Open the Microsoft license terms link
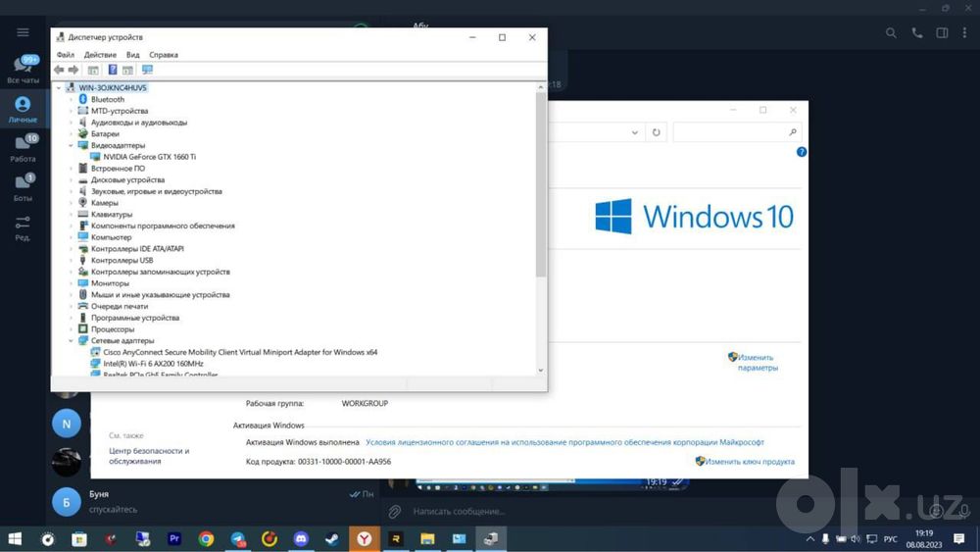Viewport: 980px width, 552px height. (x=564, y=442)
